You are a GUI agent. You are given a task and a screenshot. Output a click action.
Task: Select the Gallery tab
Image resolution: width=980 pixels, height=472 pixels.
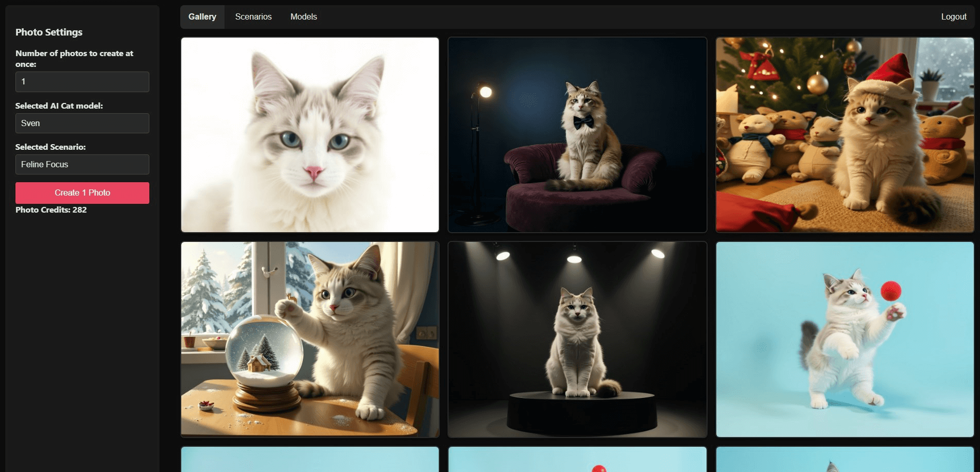click(x=202, y=16)
